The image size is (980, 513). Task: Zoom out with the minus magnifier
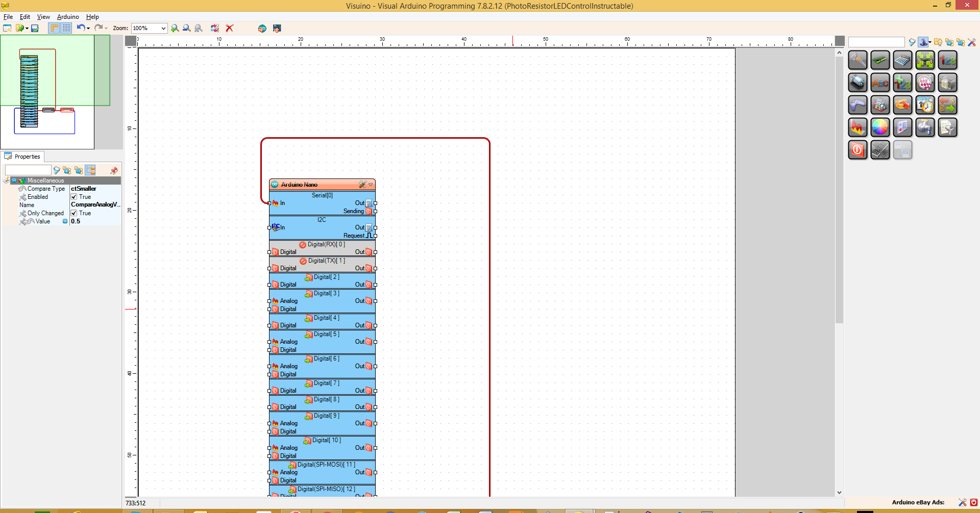coord(187,29)
